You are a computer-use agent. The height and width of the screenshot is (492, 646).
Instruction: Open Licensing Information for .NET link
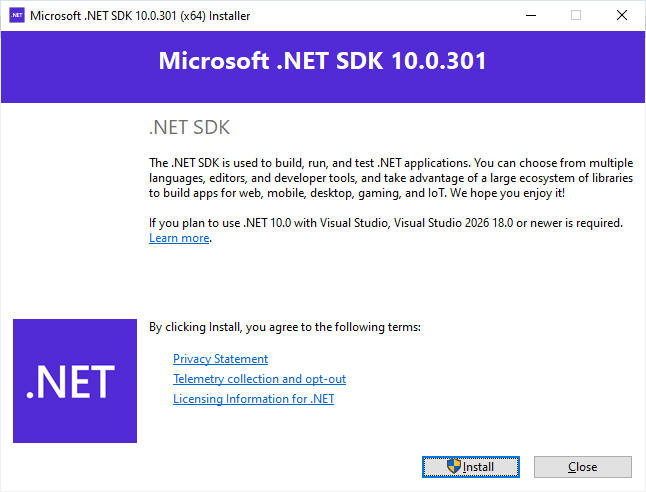pyautogui.click(x=253, y=399)
